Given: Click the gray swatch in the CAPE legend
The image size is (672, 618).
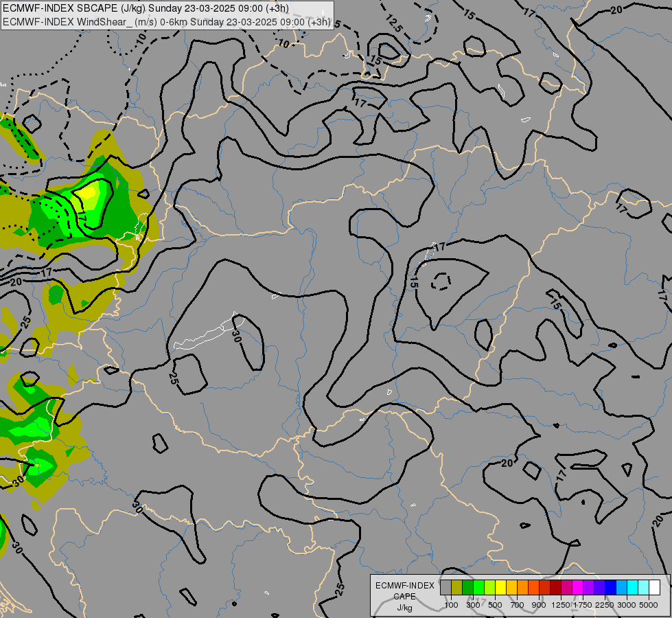Looking at the screenshot, I should [445, 587].
